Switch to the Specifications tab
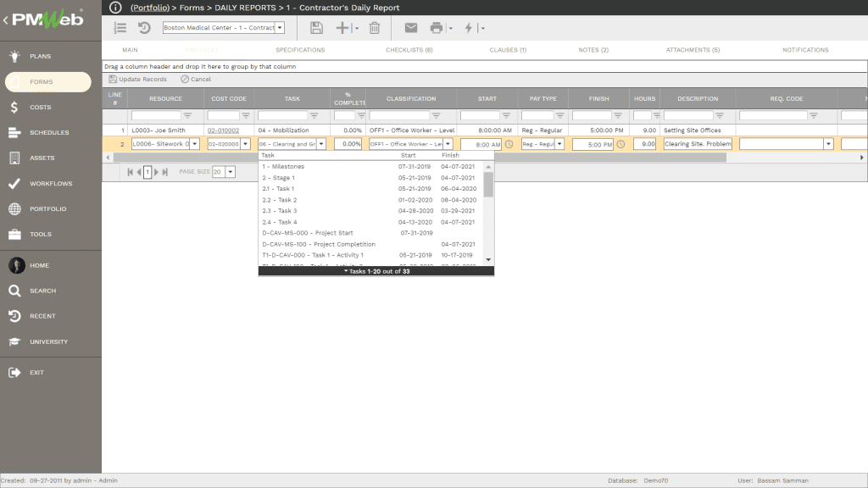The width and height of the screenshot is (868, 488). tap(300, 50)
